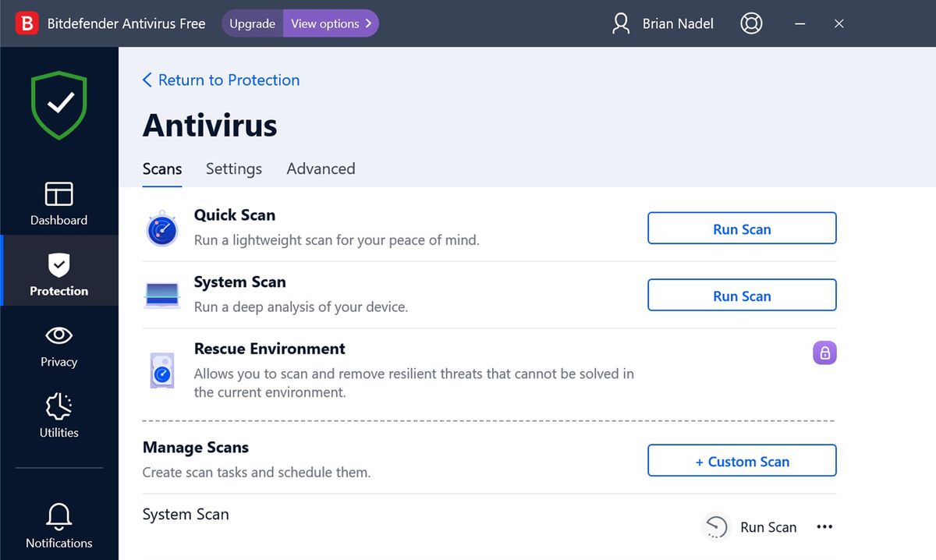The image size is (936, 560).
Task: Open the ellipsis menu for System Scan task
Action: pos(824,526)
